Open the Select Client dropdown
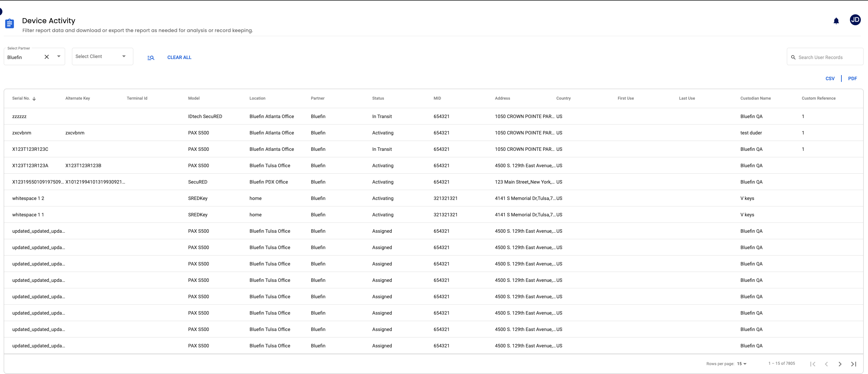The width and height of the screenshot is (868, 374). [102, 56]
